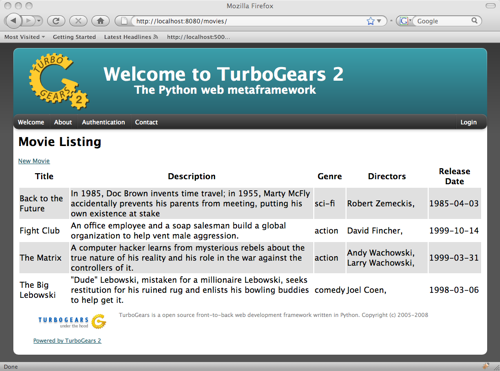Click the Back to the Future title cell
This screenshot has width=500, height=371.
coord(44,203)
